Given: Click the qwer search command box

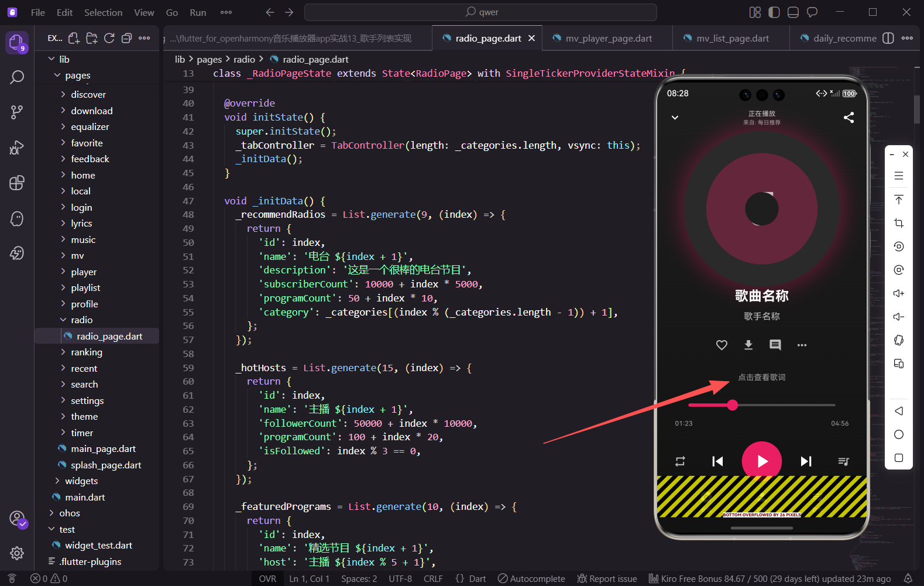Looking at the screenshot, I should (480, 12).
